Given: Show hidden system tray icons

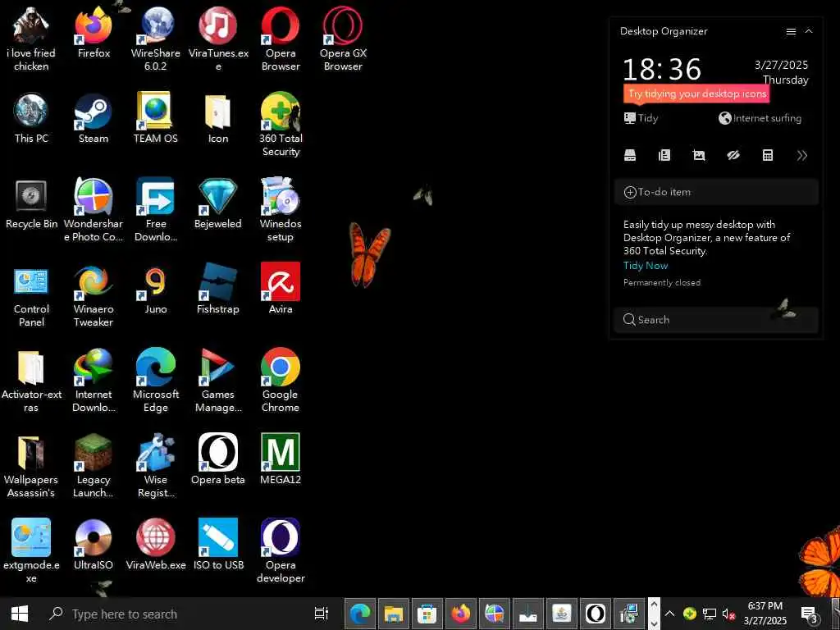Looking at the screenshot, I should (669, 614).
